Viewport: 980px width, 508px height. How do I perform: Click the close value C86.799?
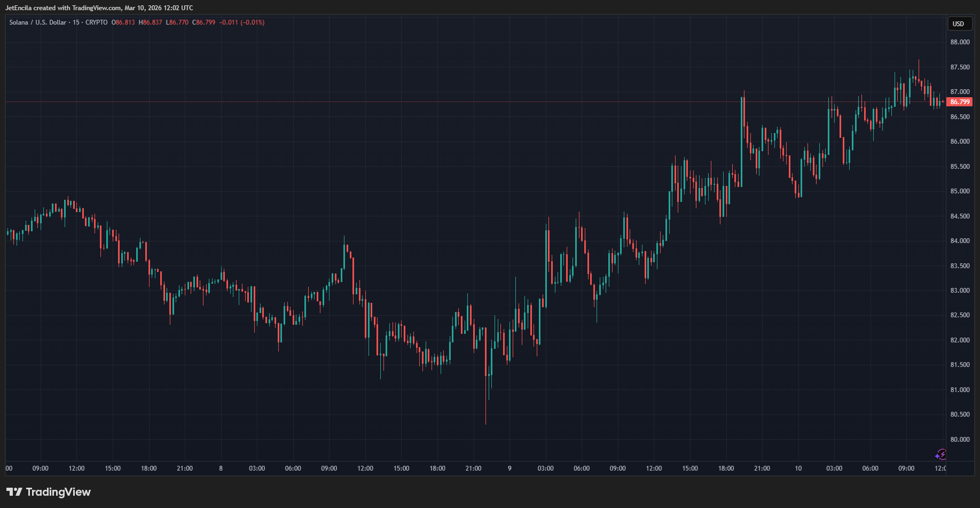[x=204, y=22]
